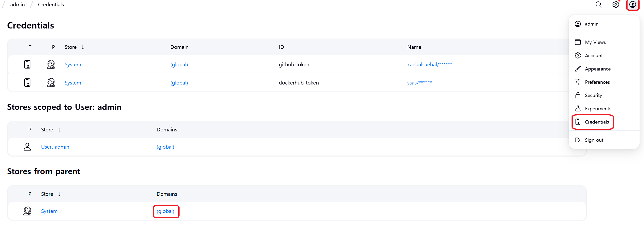
Task: Click Jenkins provider icon in github-token row
Action: (x=51, y=65)
